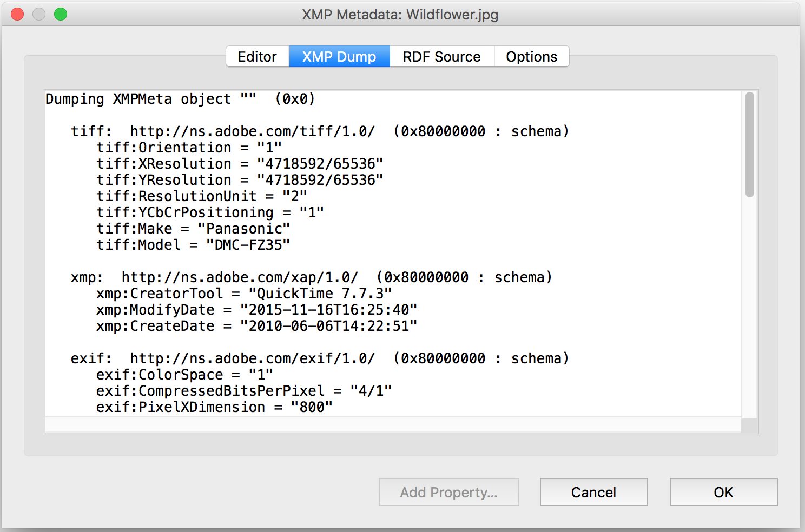Click the tiff:YCbCrPositioning line
Viewport: 805px width, 532px height.
pos(210,212)
